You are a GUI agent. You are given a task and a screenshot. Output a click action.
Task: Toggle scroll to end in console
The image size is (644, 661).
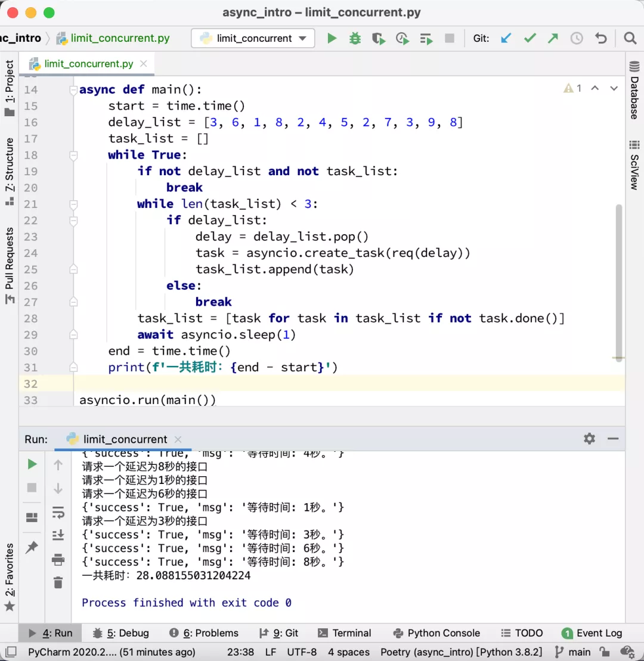[58, 535]
